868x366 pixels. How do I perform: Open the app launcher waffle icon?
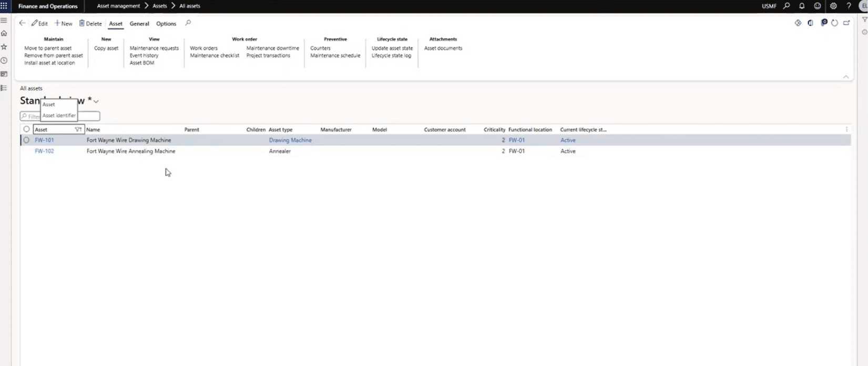coord(4,6)
